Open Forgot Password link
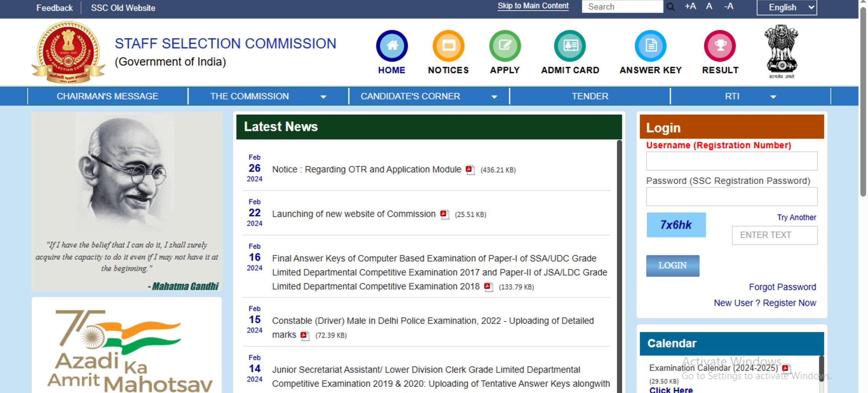Image resolution: width=868 pixels, height=393 pixels. coord(782,287)
